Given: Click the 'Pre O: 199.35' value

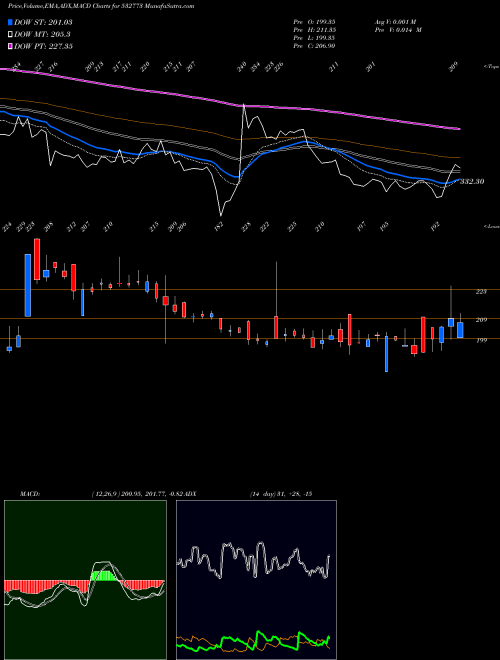Looking at the screenshot, I should pyautogui.click(x=314, y=22).
